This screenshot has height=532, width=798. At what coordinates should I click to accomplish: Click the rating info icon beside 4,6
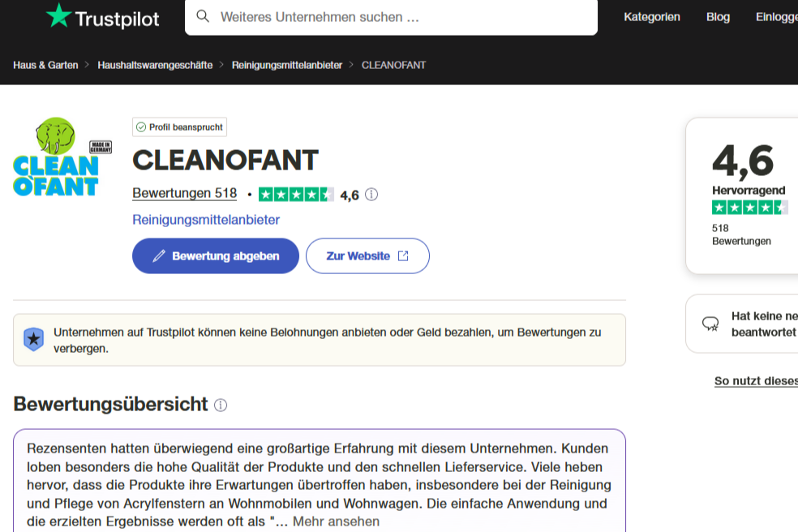click(x=371, y=195)
